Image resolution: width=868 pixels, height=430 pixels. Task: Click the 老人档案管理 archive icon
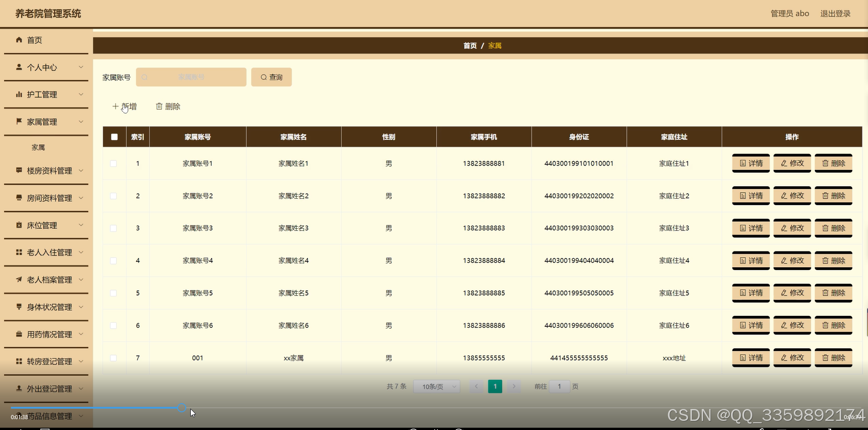pyautogui.click(x=19, y=280)
